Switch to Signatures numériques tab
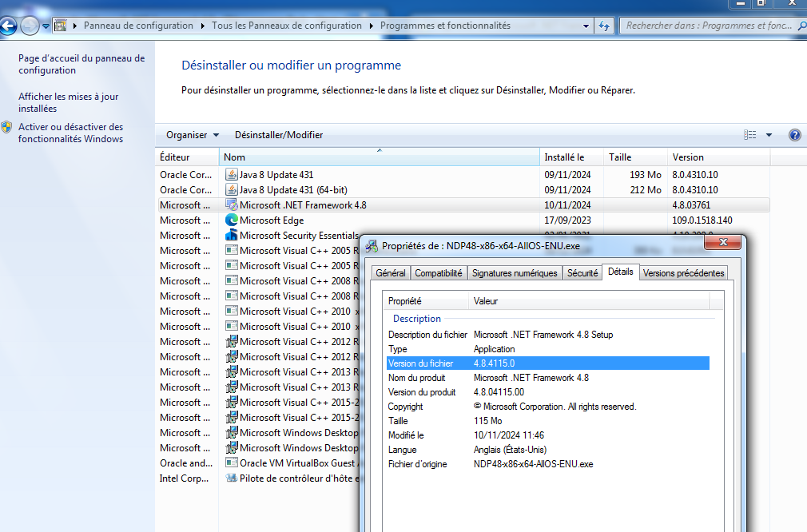The height and width of the screenshot is (532, 807). (515, 273)
